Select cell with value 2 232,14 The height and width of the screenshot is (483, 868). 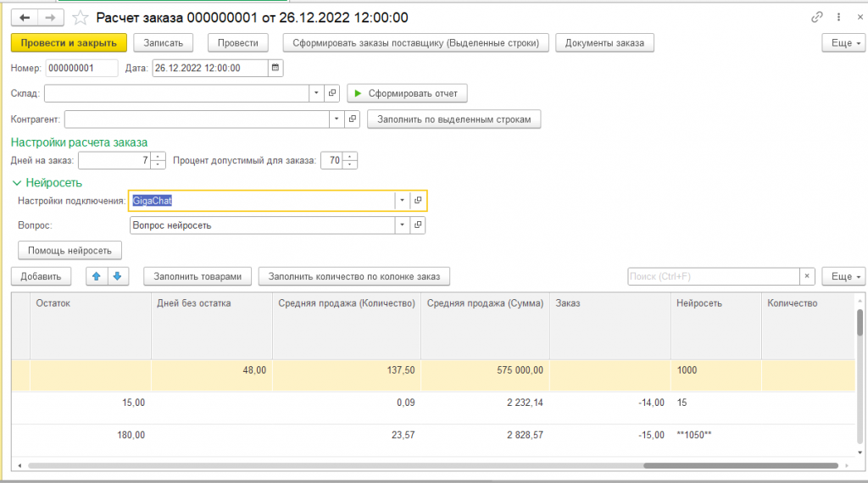[x=485, y=408]
